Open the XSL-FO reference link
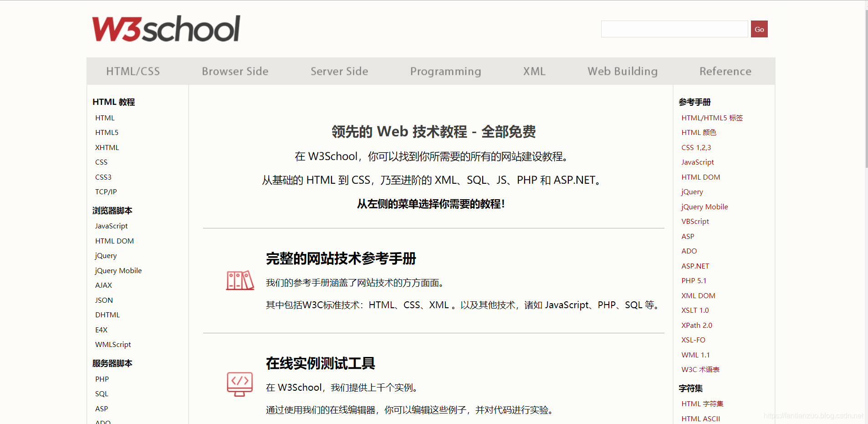This screenshot has height=424, width=868. click(x=693, y=340)
